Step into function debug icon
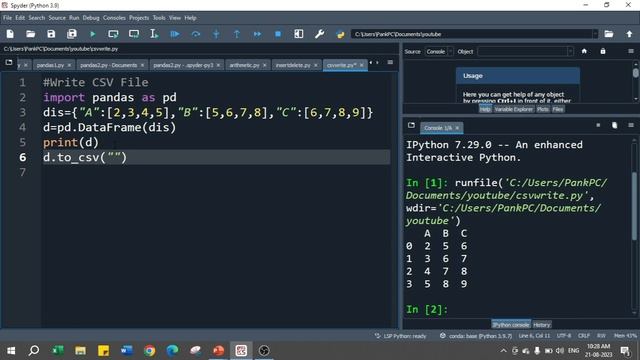Image resolution: width=640 pixels, height=360 pixels. [216, 34]
